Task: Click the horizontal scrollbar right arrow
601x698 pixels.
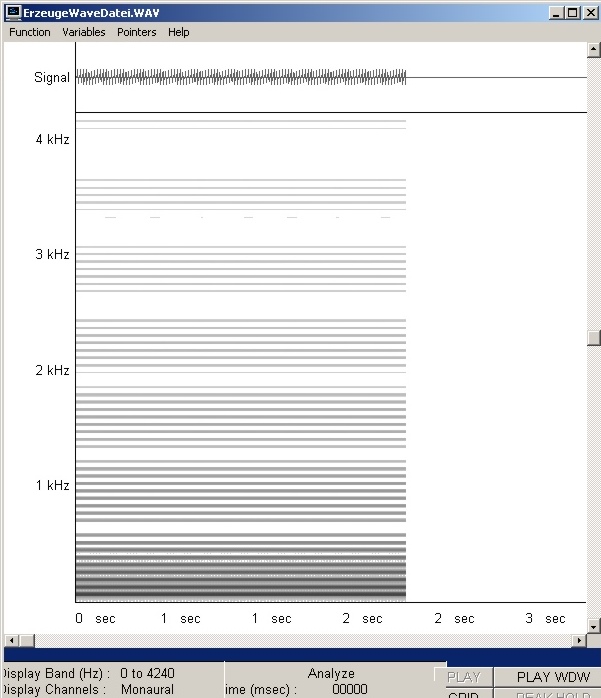Action: (579, 641)
